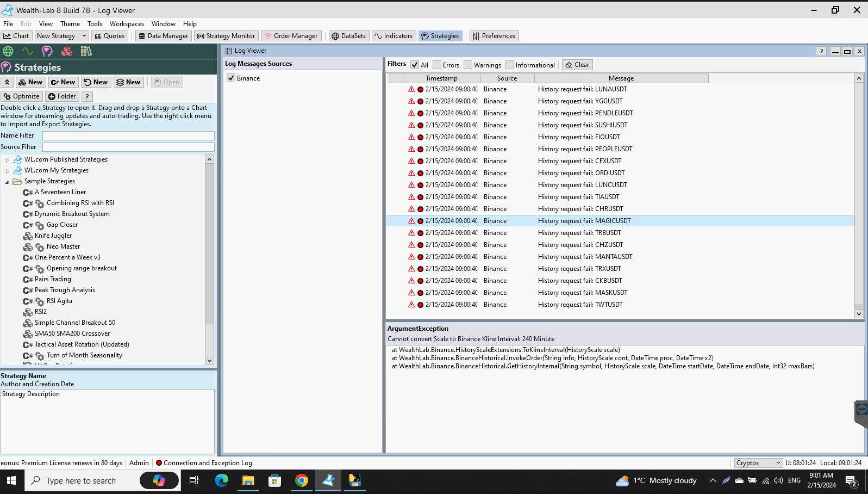The width and height of the screenshot is (868, 494).
Task: Click the Optimize gears button
Action: (x=22, y=96)
